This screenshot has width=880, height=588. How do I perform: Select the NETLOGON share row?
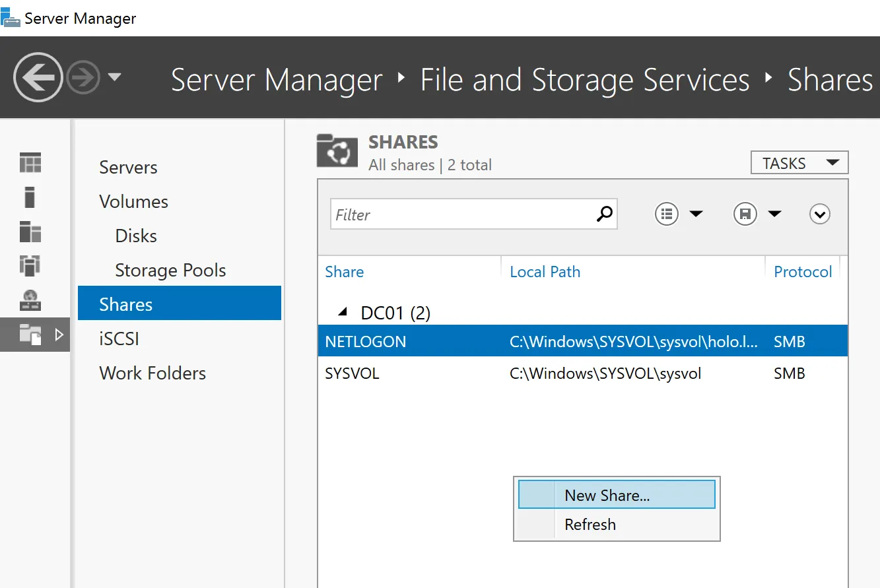click(x=583, y=341)
